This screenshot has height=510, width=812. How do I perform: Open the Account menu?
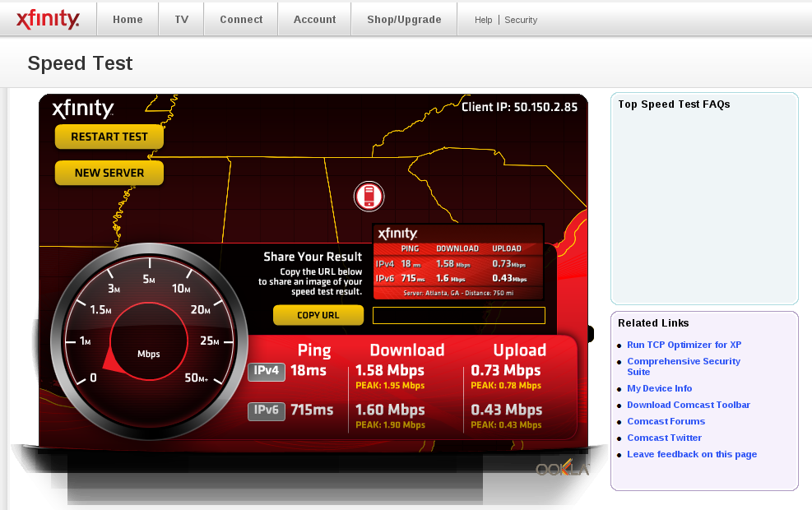(313, 19)
